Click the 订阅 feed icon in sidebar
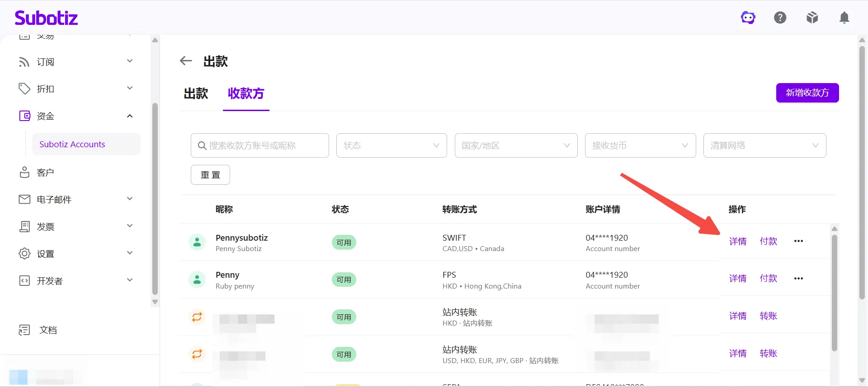Screen dimensions: 868x387 (x=24, y=62)
